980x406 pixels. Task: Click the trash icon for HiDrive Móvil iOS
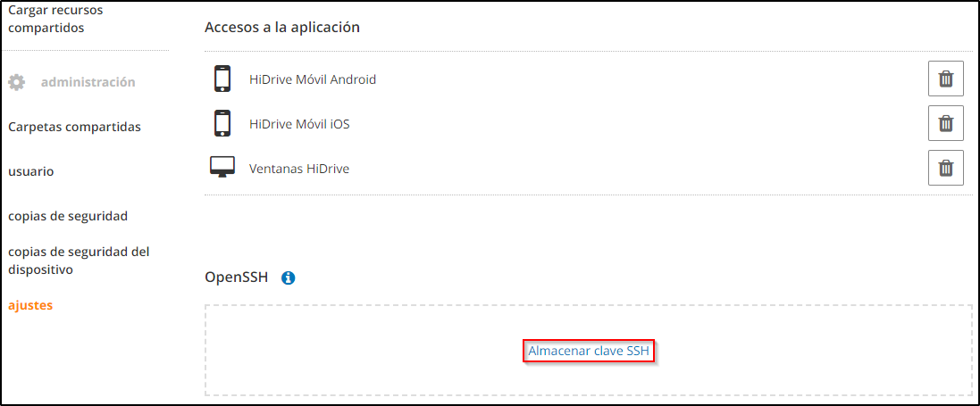(x=945, y=123)
